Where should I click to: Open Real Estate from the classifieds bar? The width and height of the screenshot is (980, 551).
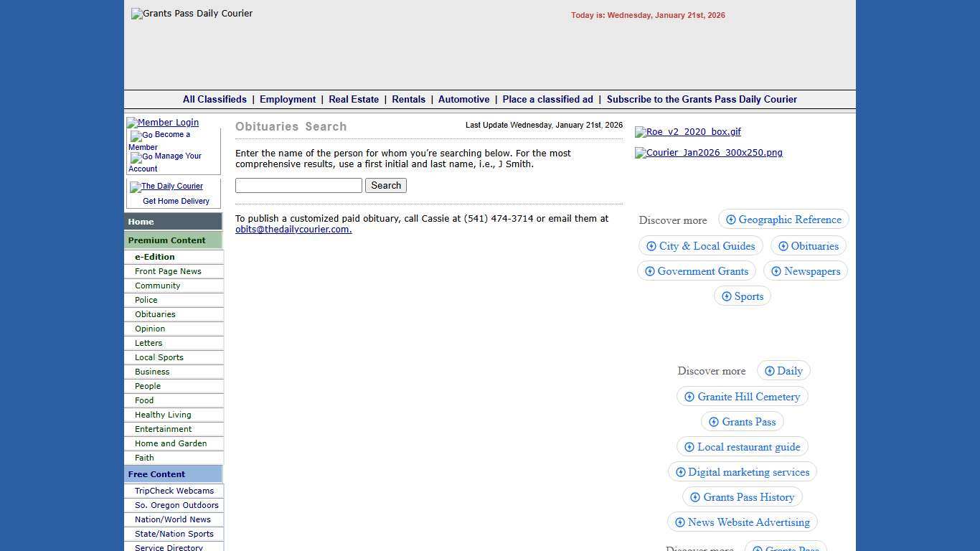coord(354,99)
